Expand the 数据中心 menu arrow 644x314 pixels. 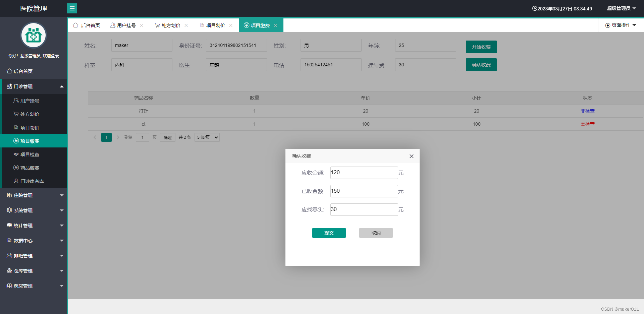[x=62, y=241]
